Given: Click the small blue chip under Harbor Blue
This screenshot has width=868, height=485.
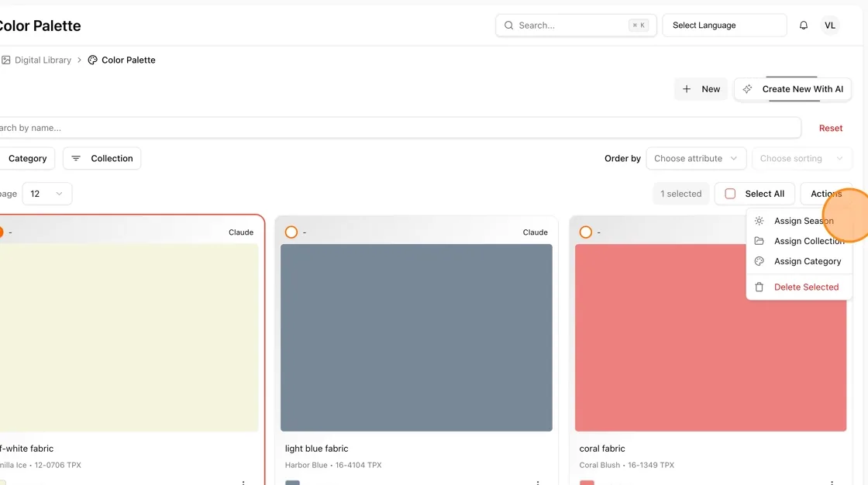Looking at the screenshot, I should tap(292, 483).
